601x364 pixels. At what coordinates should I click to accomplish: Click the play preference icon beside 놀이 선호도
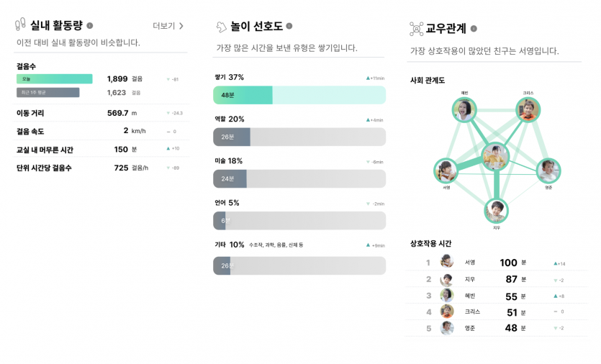coord(221,27)
